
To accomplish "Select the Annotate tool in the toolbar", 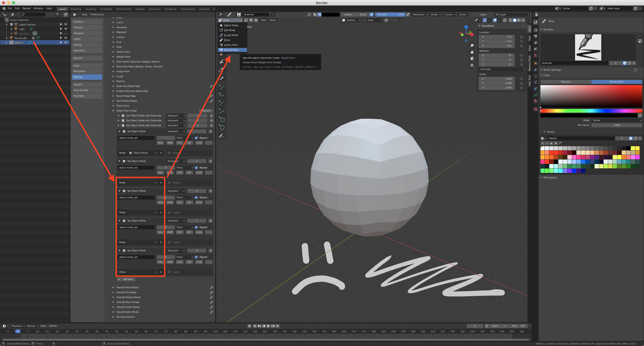I will pyautogui.click(x=222, y=136).
